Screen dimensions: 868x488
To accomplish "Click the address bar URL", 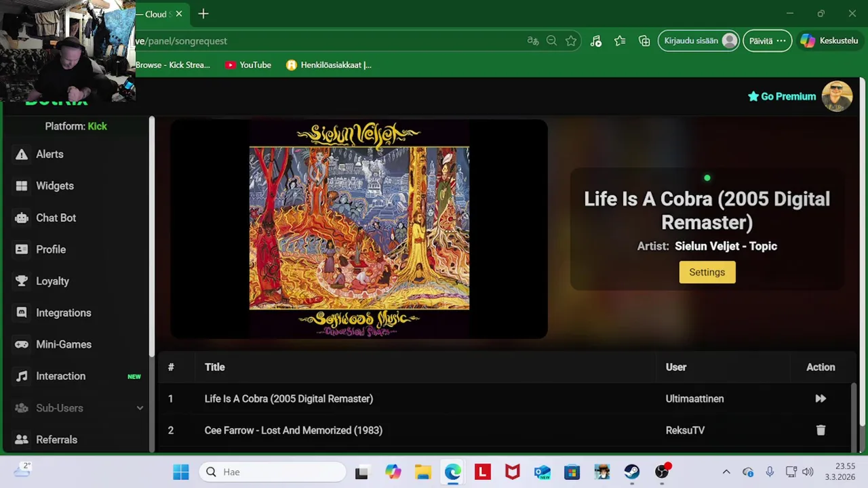I will [181, 41].
